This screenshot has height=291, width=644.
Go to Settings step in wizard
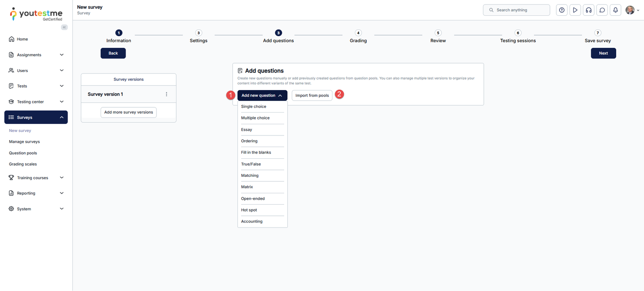(x=198, y=37)
